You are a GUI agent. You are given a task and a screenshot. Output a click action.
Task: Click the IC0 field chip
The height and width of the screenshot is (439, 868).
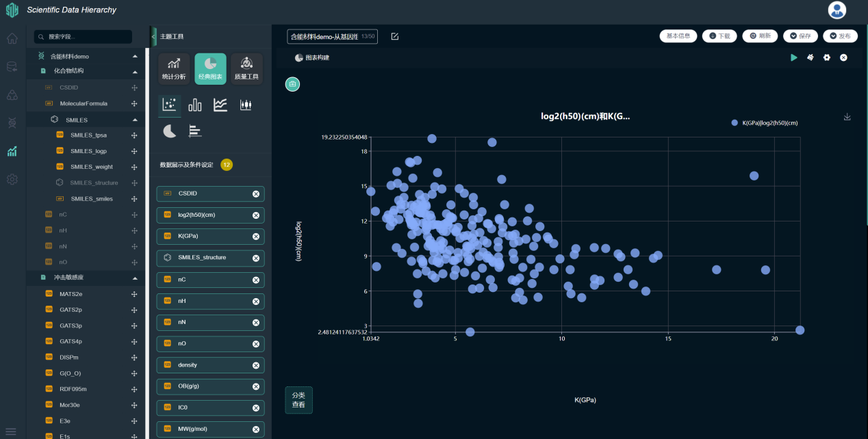tap(210, 408)
